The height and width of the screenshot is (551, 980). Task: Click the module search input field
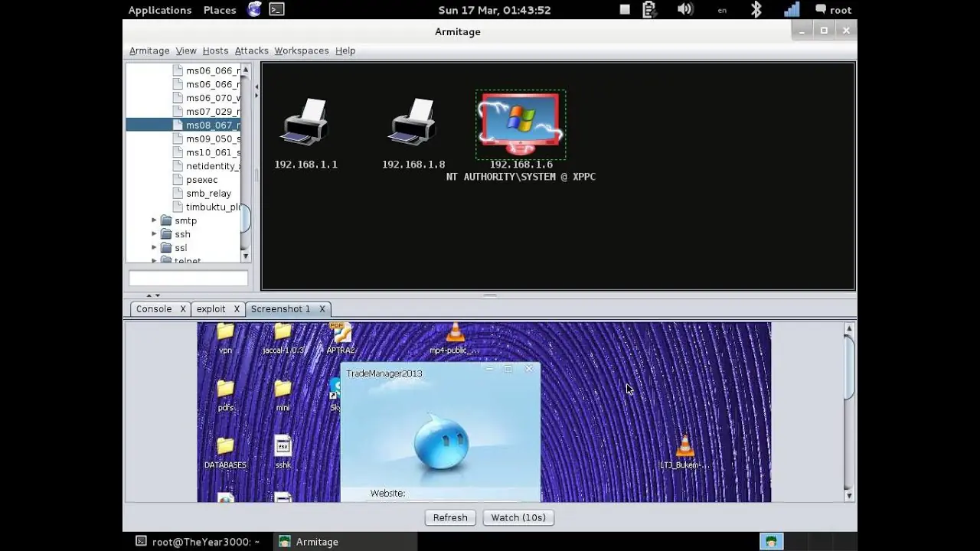188,279
